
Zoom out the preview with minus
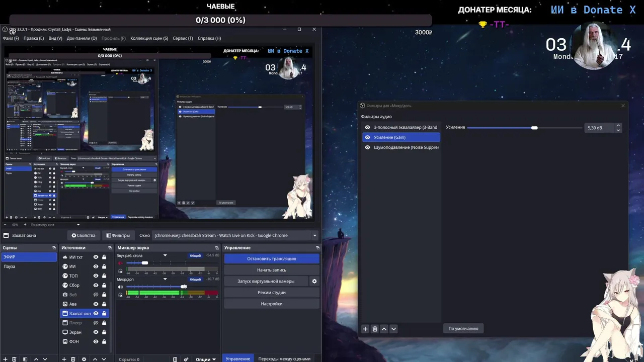[x=5, y=225]
